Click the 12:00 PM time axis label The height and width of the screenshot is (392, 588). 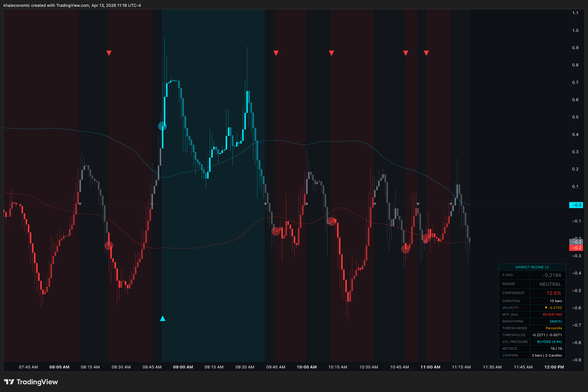tap(554, 367)
